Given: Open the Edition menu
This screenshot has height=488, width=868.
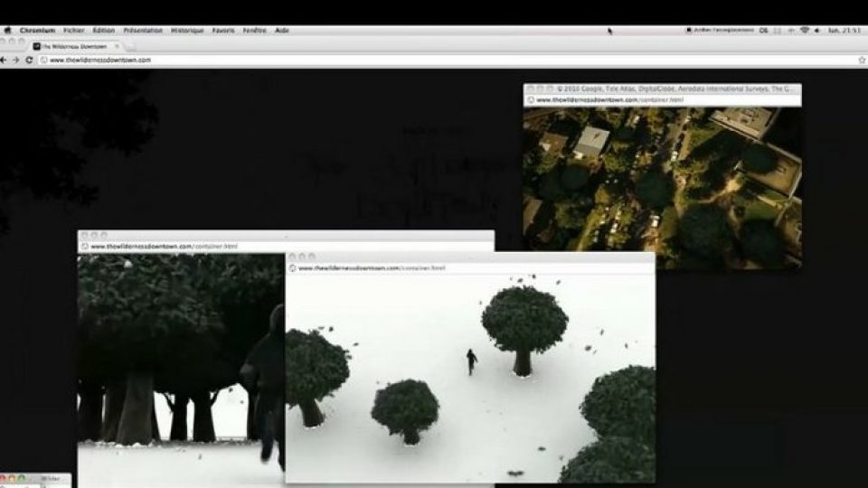Looking at the screenshot, I should click(x=103, y=31).
